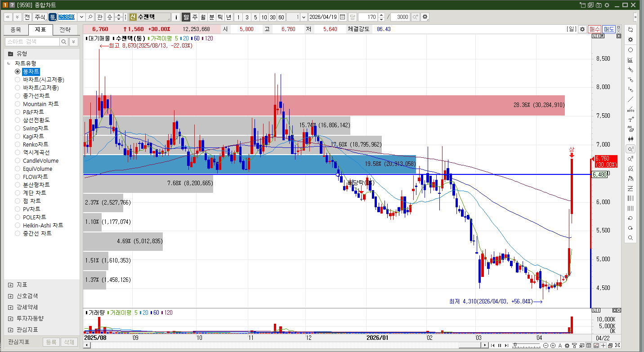The image size is (644, 352).
Task: Click the stock info 'i' button
Action: 176,17
